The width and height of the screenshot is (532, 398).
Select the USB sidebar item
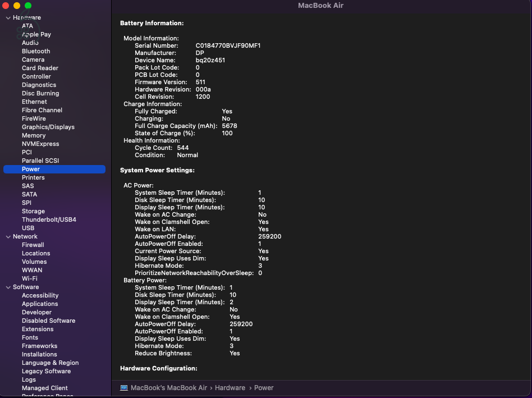(28, 228)
